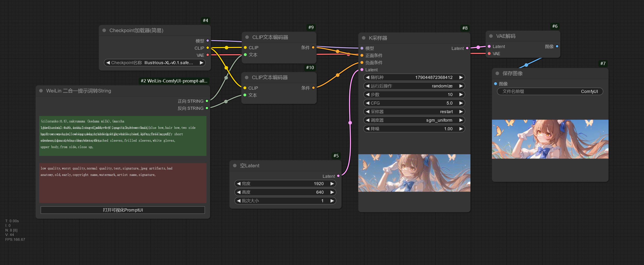Click the #2 WeiLin-ComfyUI-prompt-all badge

click(x=174, y=81)
